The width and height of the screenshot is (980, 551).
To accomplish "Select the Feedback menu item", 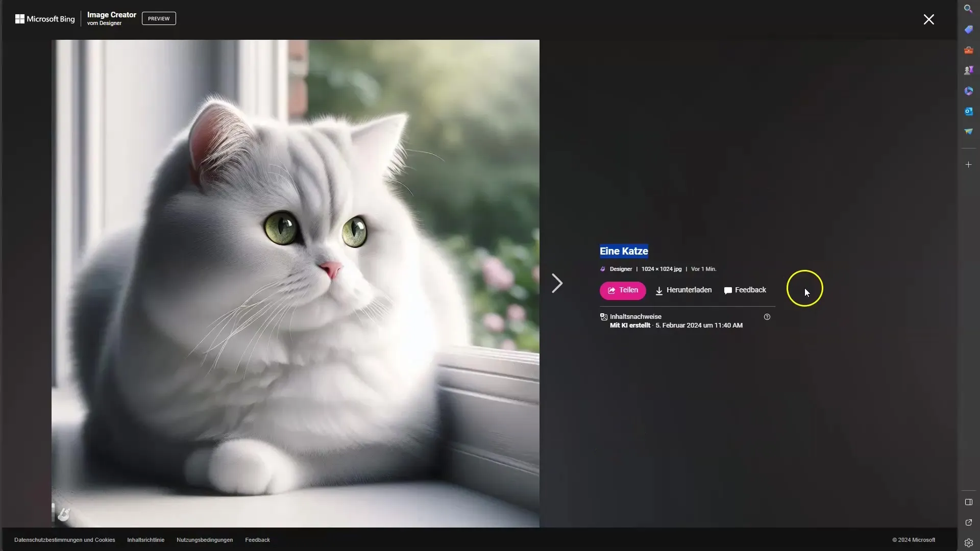I will coord(745,289).
